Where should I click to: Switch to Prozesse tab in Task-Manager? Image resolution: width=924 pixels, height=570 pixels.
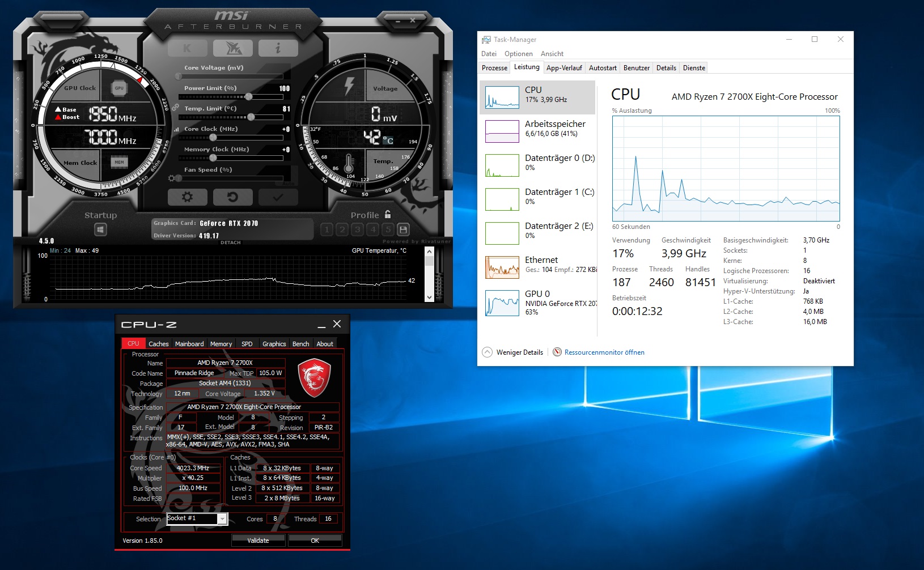pos(494,68)
